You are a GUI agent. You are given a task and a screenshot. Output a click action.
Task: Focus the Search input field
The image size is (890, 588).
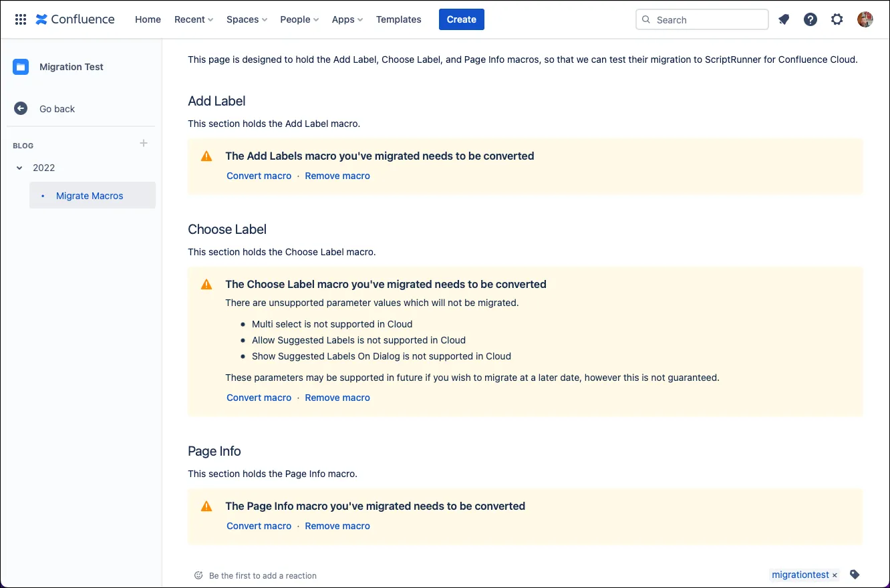point(702,19)
